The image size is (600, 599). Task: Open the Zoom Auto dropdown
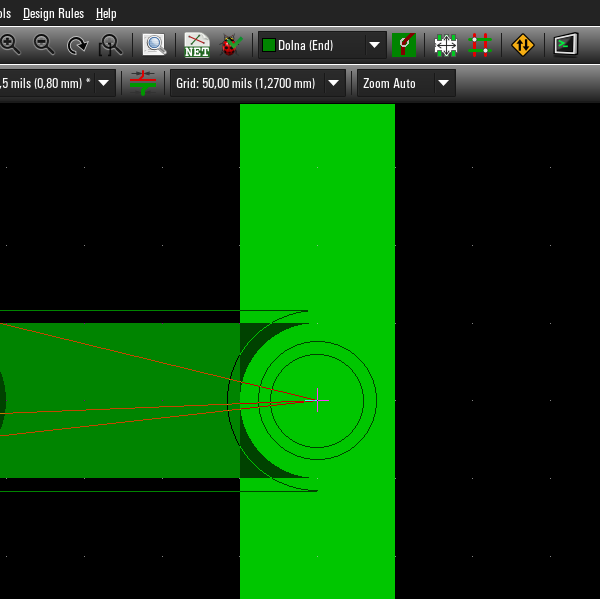tap(443, 83)
